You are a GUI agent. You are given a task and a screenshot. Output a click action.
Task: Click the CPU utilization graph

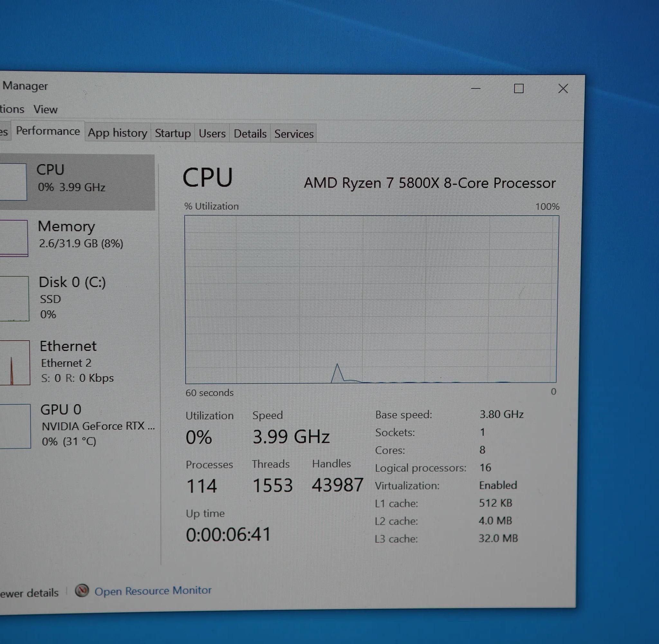(x=371, y=299)
